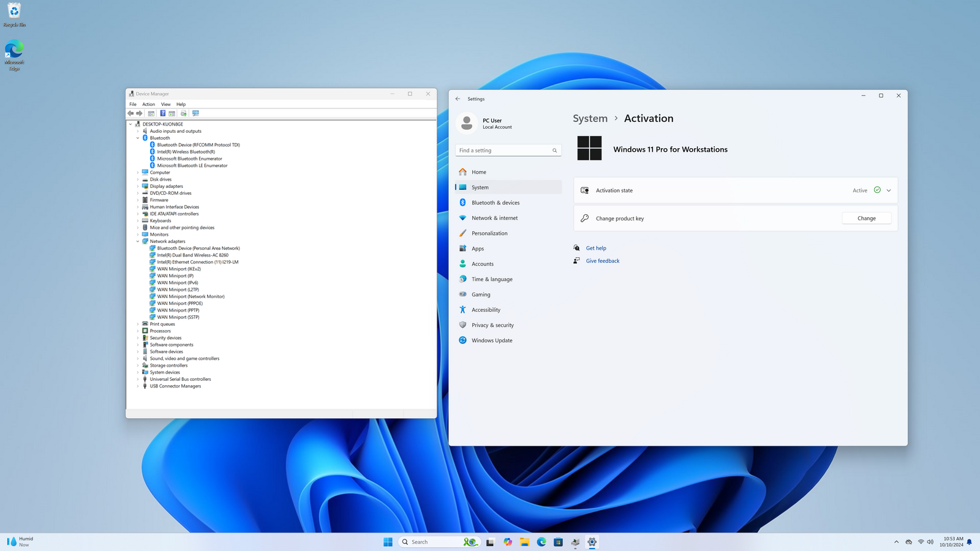Image resolution: width=980 pixels, height=551 pixels.
Task: Click the Forward arrow in Device Manager toolbar
Action: (x=139, y=113)
